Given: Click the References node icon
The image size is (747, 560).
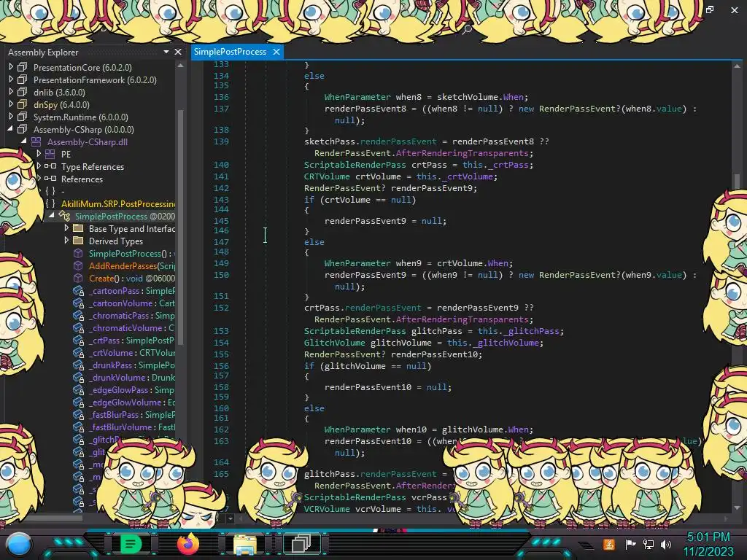Looking at the screenshot, I should [50, 179].
